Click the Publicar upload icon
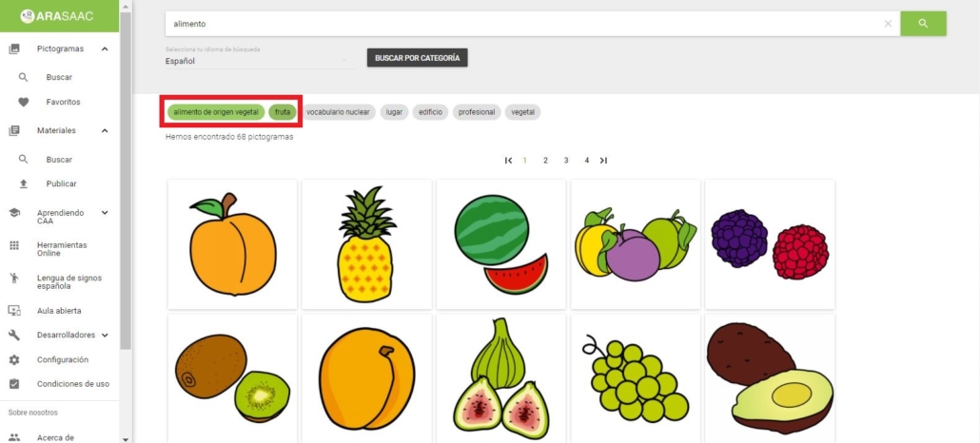The width and height of the screenshot is (980, 443). pos(23,183)
